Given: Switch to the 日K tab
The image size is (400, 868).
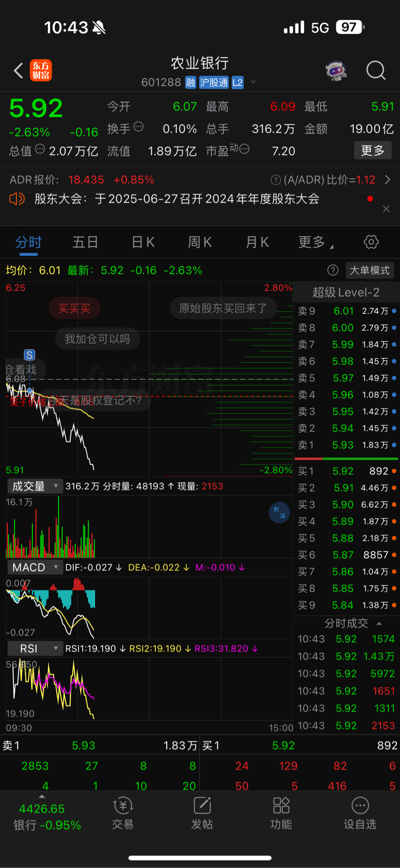Looking at the screenshot, I should [143, 242].
